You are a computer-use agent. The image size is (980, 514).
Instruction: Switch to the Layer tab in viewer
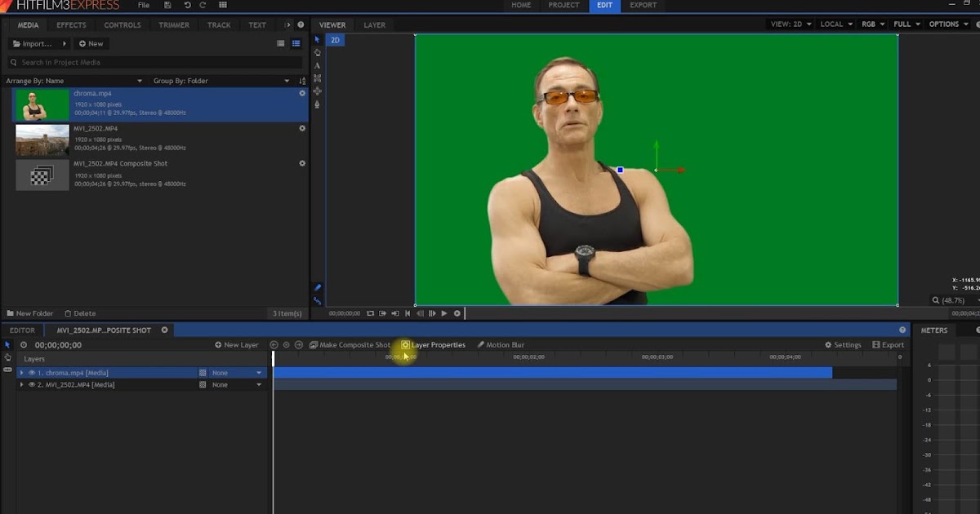(x=375, y=25)
